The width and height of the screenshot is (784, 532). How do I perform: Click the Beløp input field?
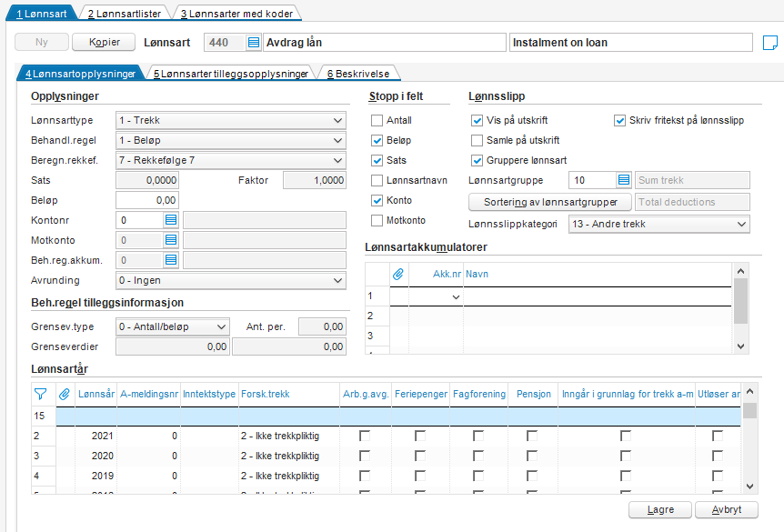click(x=147, y=200)
